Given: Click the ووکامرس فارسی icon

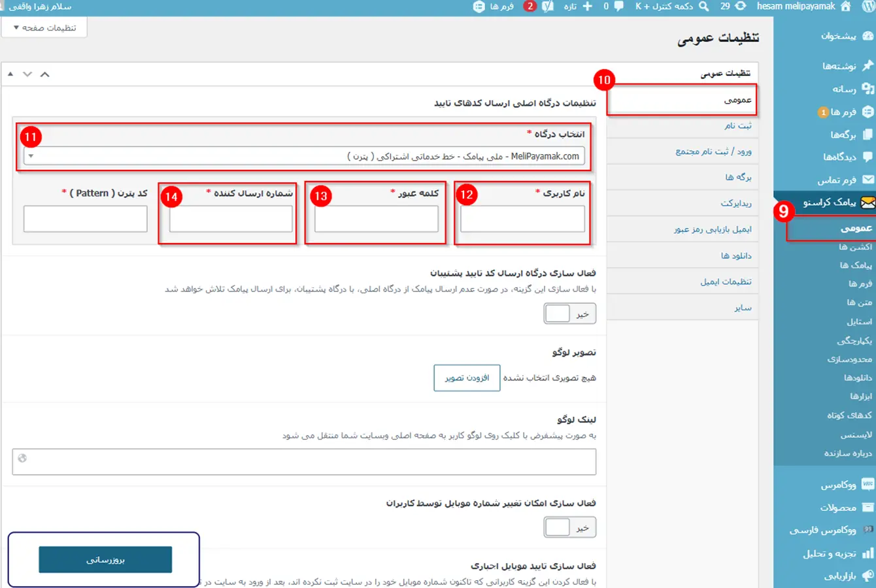Looking at the screenshot, I should pos(868,530).
